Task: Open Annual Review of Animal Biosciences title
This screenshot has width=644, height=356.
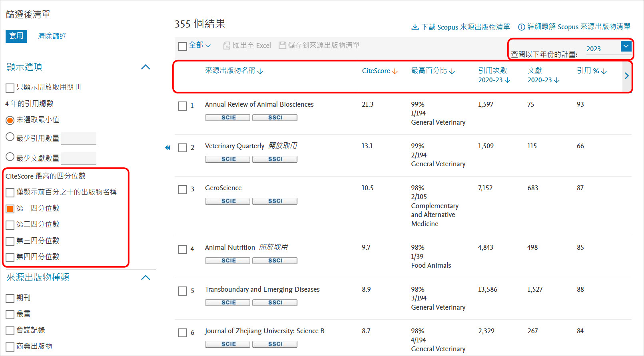Action: tap(259, 104)
